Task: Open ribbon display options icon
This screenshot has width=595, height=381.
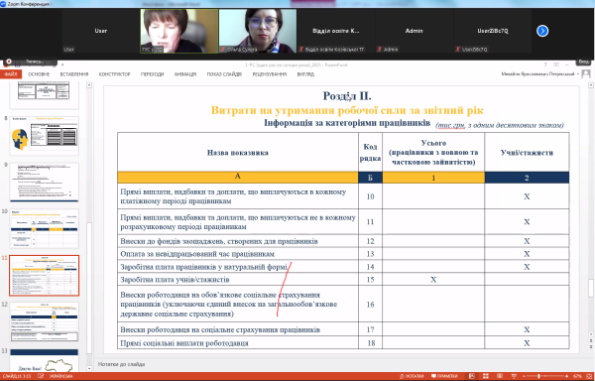Action: tap(556, 65)
